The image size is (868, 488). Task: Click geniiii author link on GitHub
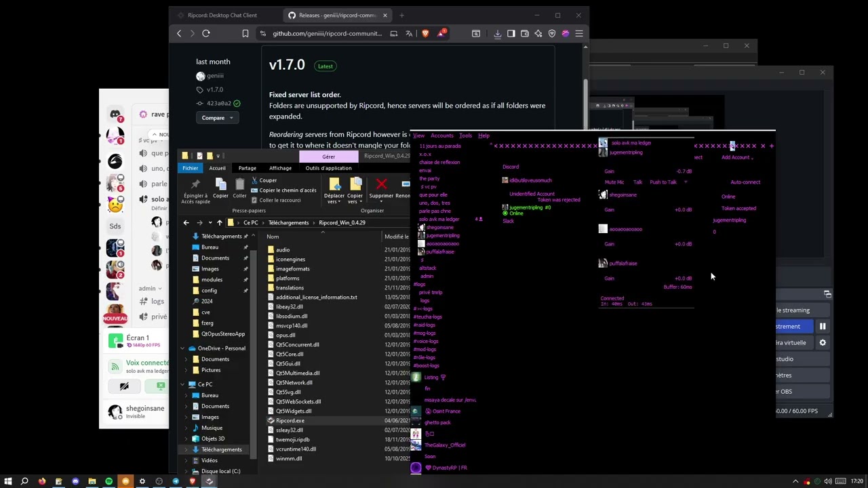(x=215, y=76)
